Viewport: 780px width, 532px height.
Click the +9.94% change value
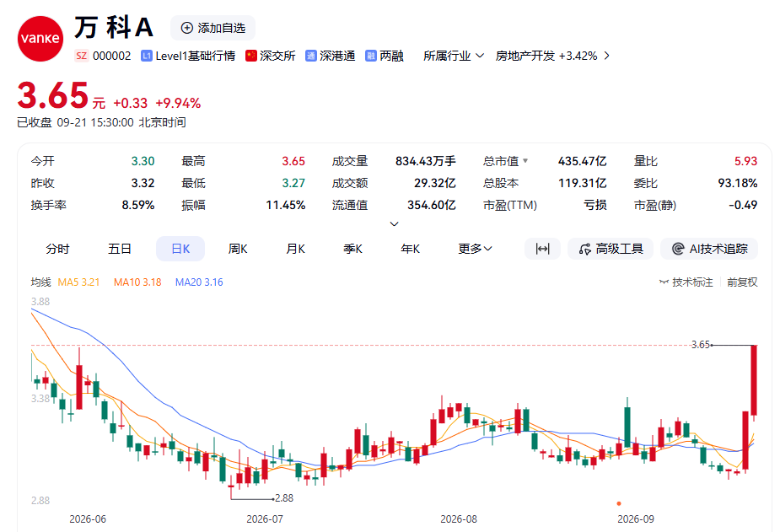pyautogui.click(x=178, y=104)
